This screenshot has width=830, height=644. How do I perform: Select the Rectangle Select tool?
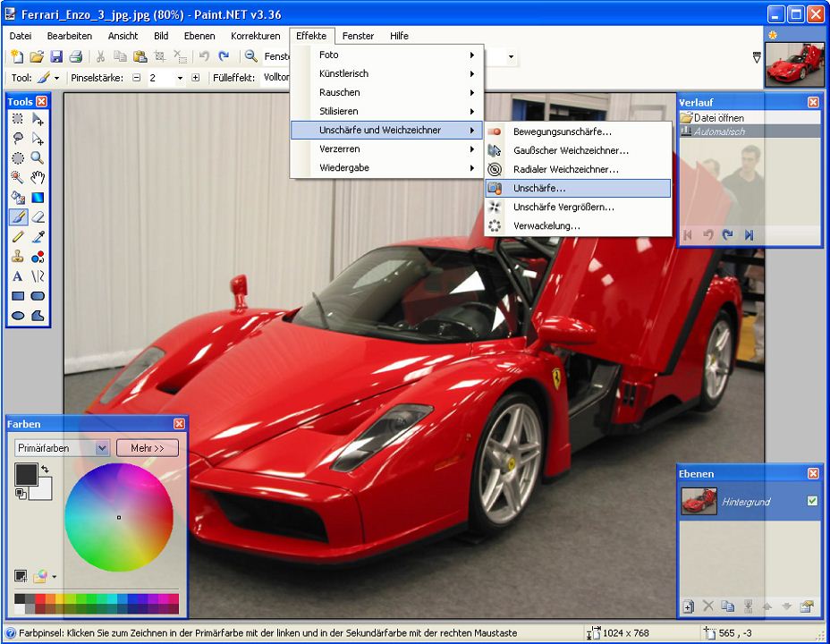18,119
